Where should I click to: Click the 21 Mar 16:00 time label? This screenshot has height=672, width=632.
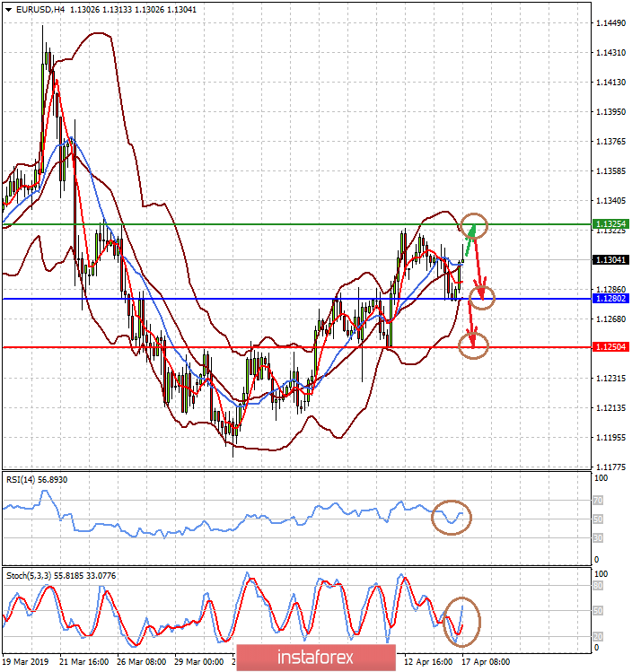(x=84, y=662)
